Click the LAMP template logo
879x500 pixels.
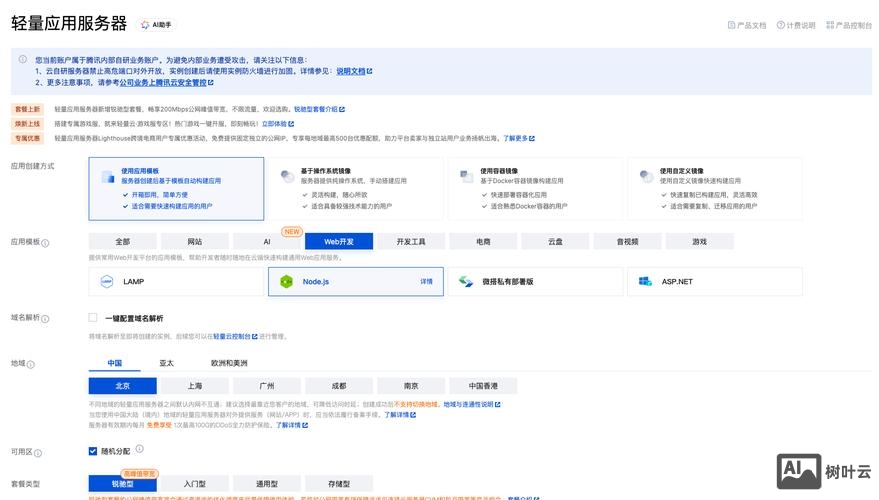107,281
